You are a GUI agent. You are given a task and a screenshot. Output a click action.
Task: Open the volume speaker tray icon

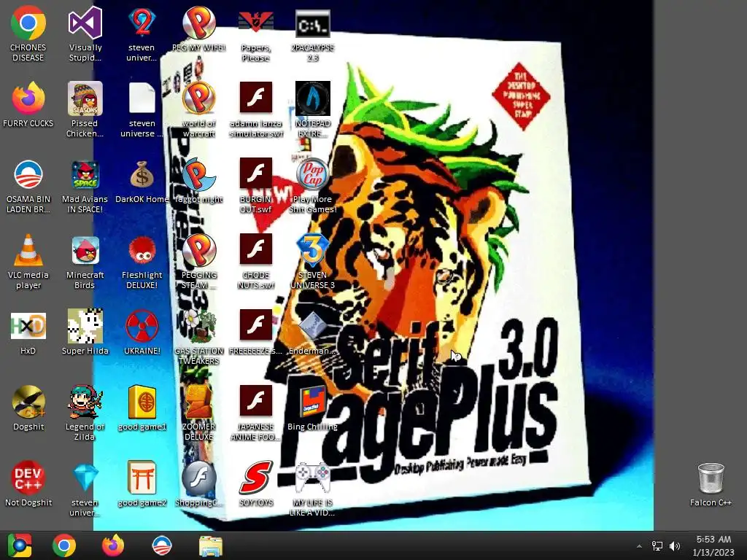point(675,546)
